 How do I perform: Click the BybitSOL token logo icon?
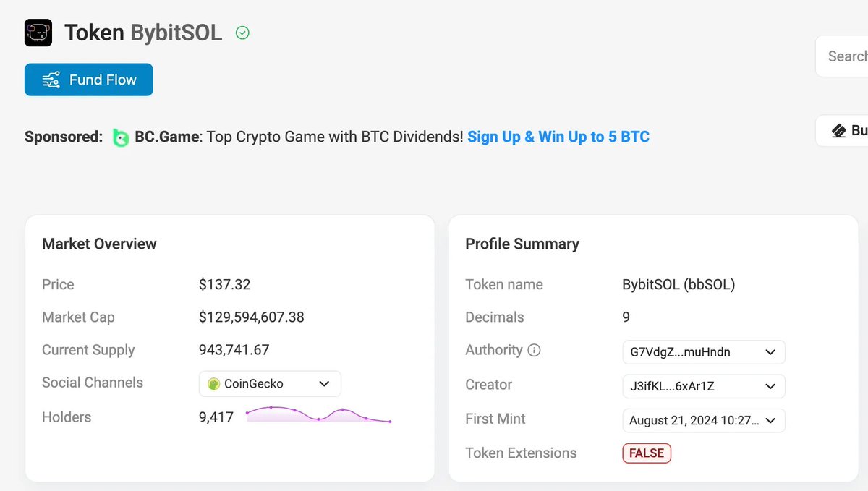(38, 33)
